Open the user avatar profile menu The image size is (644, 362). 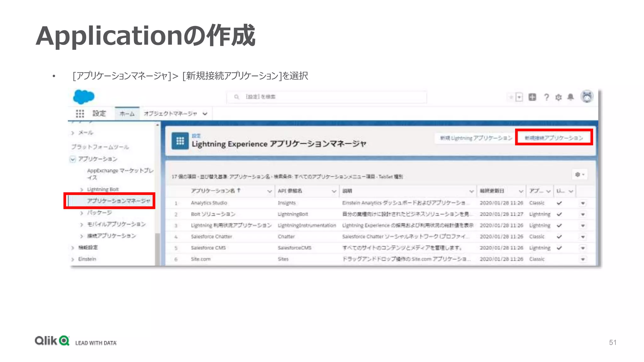(x=587, y=96)
